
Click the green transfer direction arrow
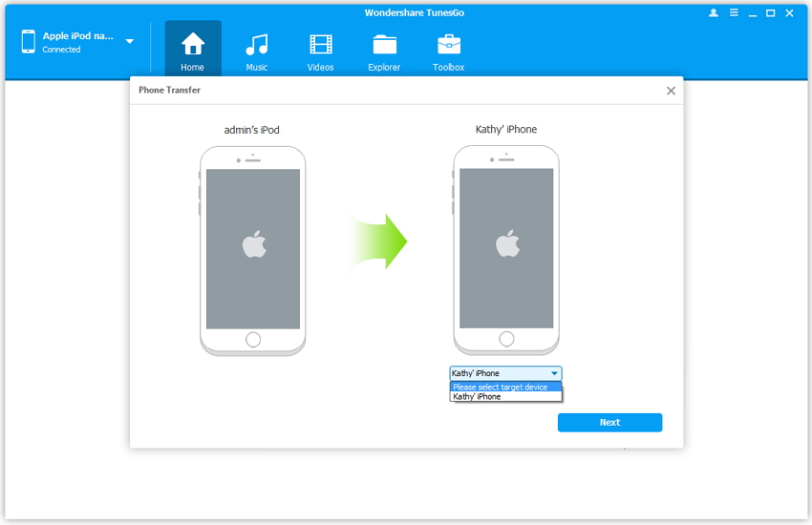click(379, 241)
